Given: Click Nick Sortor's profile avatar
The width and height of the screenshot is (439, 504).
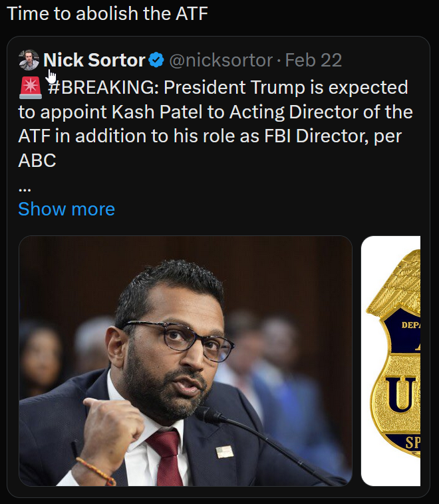Looking at the screenshot, I should (x=29, y=61).
